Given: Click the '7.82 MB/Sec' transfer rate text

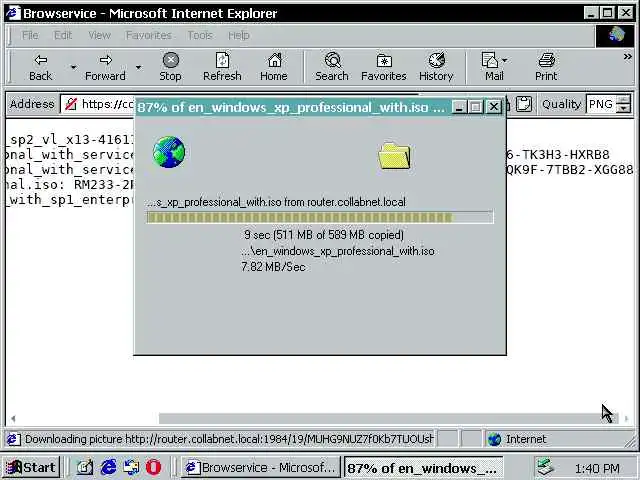Looking at the screenshot, I should 273,267.
